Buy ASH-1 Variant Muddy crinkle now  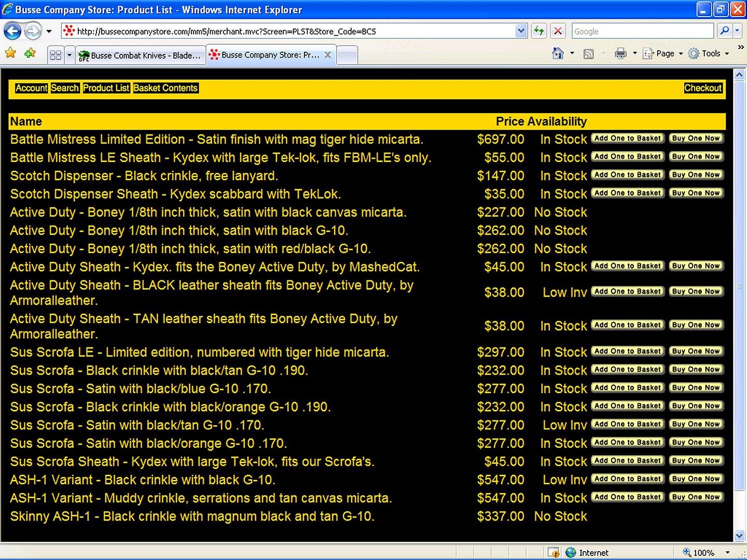(x=696, y=497)
